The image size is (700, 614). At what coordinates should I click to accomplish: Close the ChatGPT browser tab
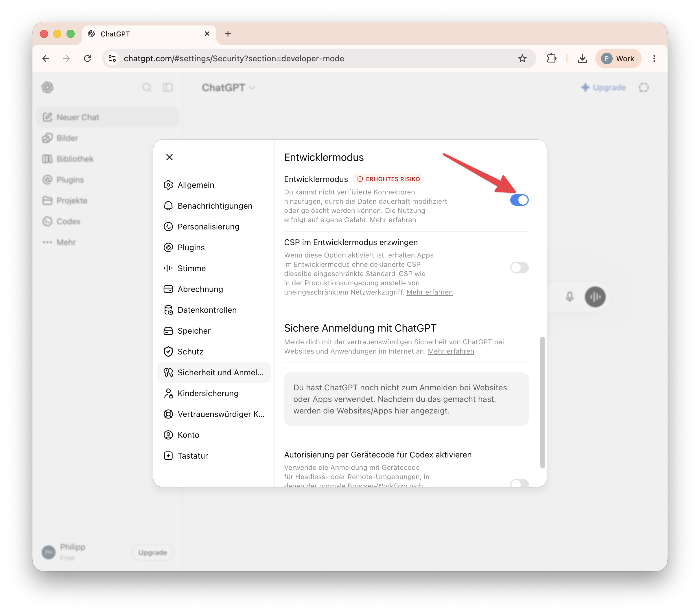[x=207, y=34]
